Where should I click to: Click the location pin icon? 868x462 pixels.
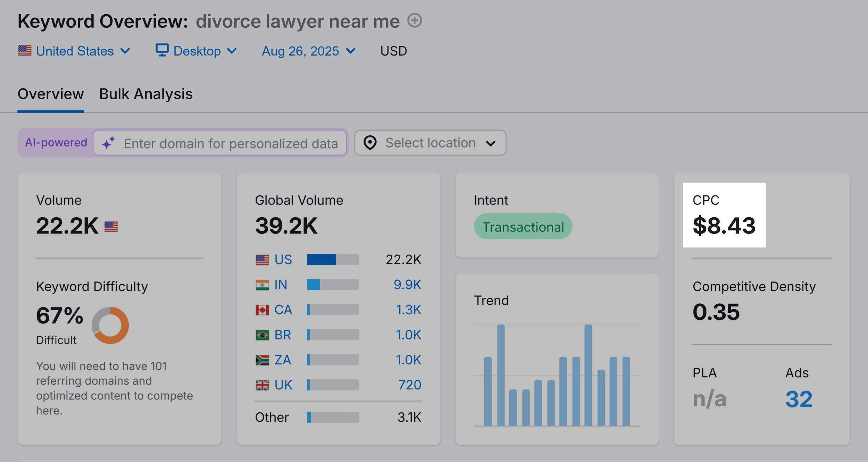pyautogui.click(x=370, y=143)
